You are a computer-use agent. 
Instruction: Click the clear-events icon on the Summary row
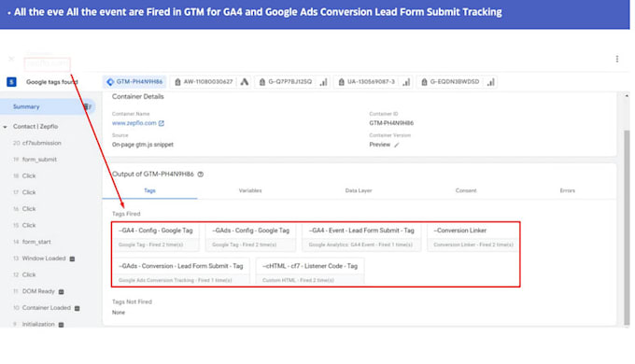87,107
